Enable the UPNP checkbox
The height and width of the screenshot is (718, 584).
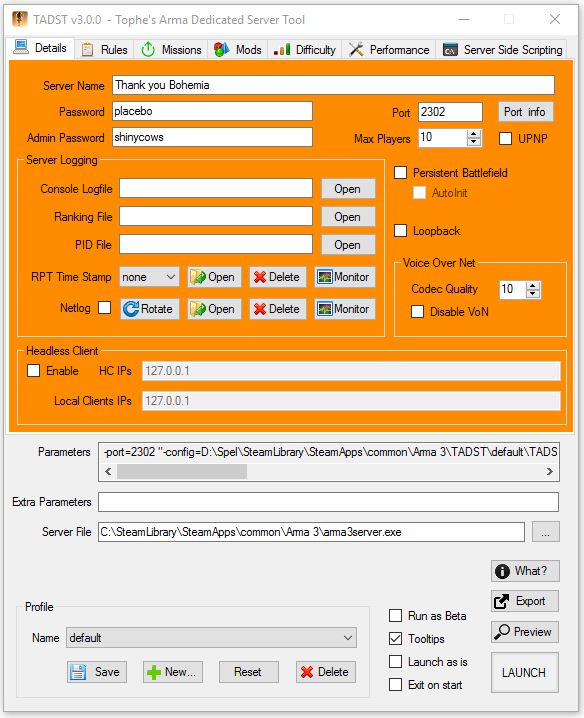(x=505, y=138)
